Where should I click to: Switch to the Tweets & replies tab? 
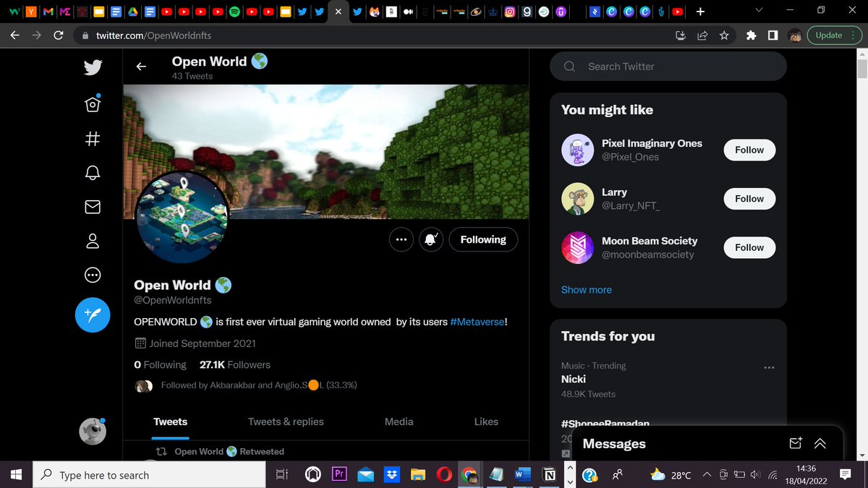[x=286, y=421]
